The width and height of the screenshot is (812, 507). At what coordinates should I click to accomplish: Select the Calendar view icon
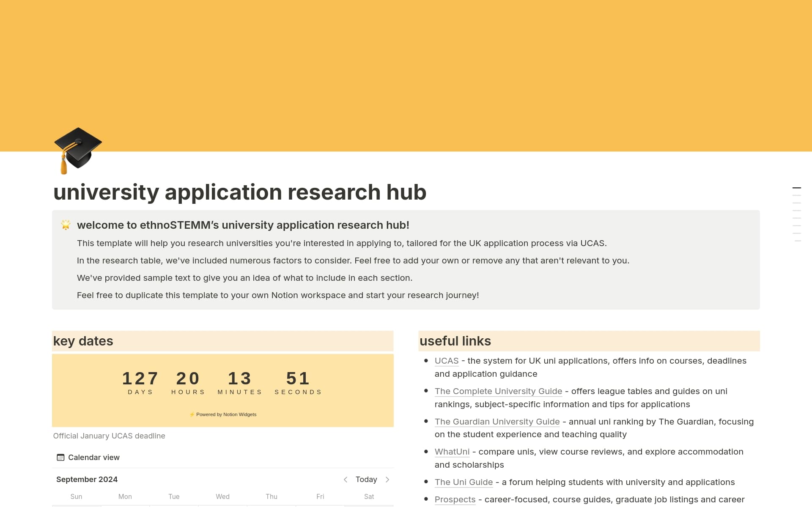pos(60,457)
